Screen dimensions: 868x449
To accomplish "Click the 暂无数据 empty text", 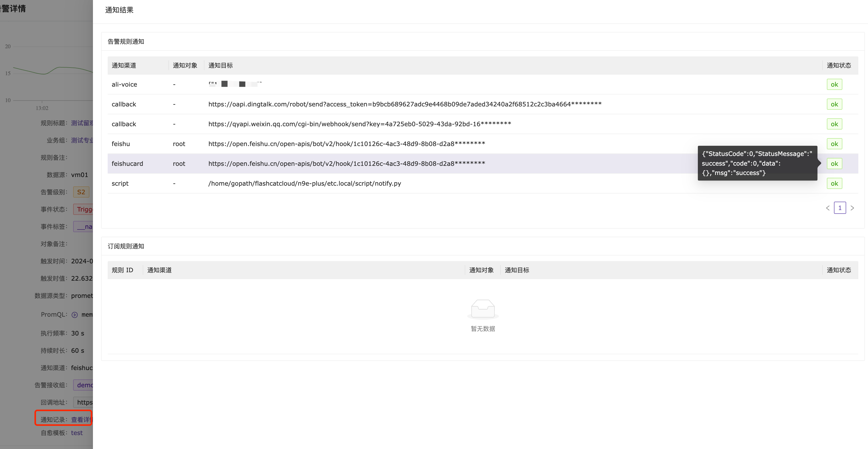I will (x=483, y=329).
